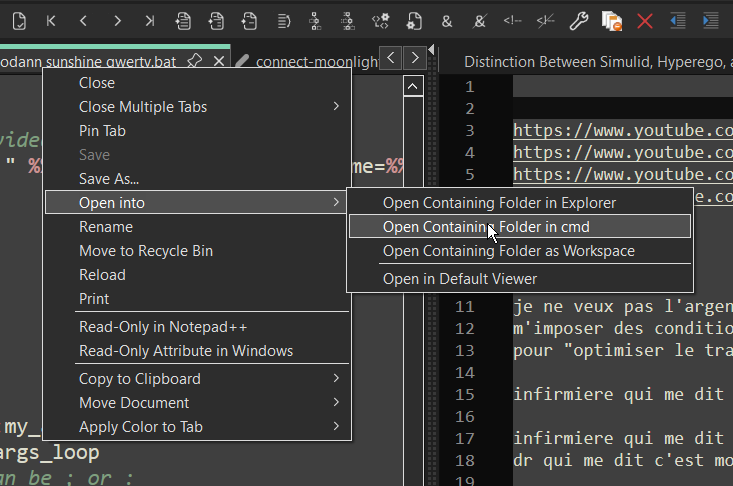Click the red X toolbar icon
Image resolution: width=733 pixels, height=486 pixels.
[x=645, y=20]
